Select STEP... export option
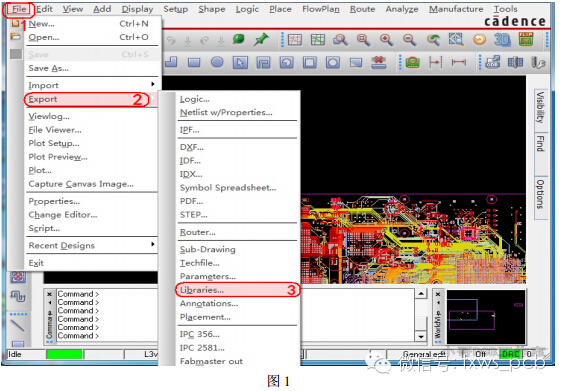The height and width of the screenshot is (391, 564). (237, 215)
